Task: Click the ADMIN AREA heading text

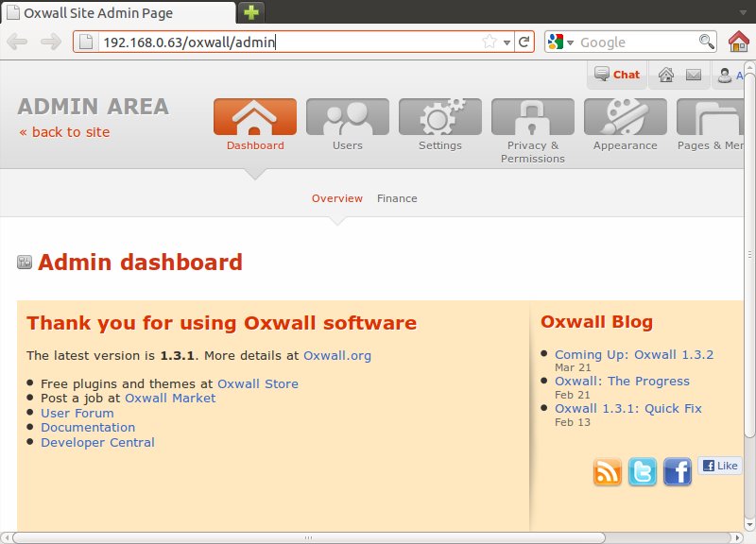Action: pyautogui.click(x=93, y=107)
